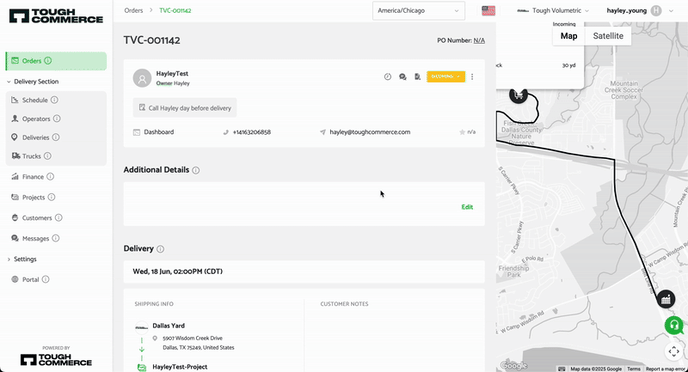Open the order document icon
Image resolution: width=688 pixels, height=372 pixels.
tap(417, 77)
